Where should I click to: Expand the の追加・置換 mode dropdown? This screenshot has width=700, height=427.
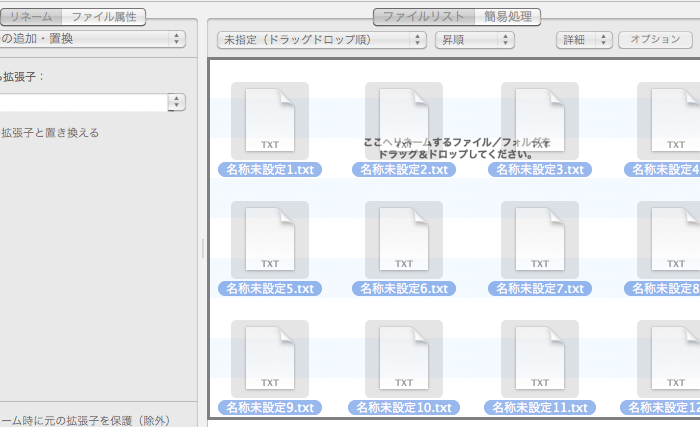[x=92, y=39]
